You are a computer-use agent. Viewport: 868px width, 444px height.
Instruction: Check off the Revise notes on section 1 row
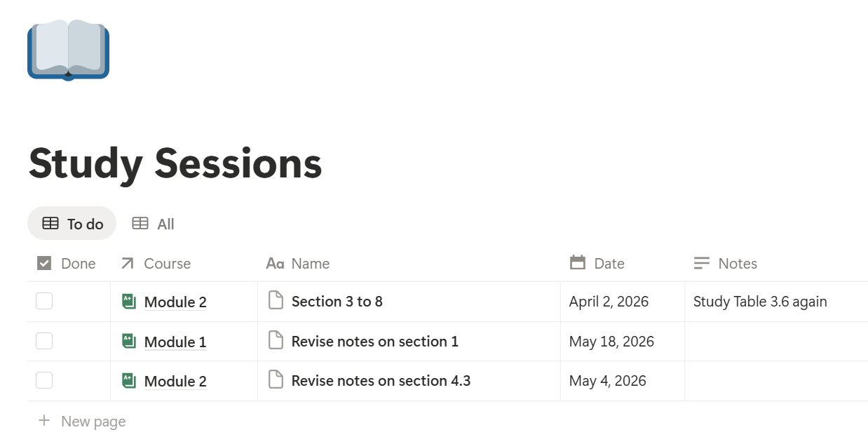44,341
